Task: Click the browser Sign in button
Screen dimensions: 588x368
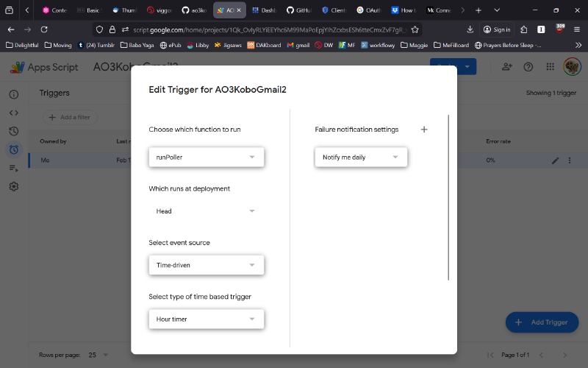Action: coord(498,29)
